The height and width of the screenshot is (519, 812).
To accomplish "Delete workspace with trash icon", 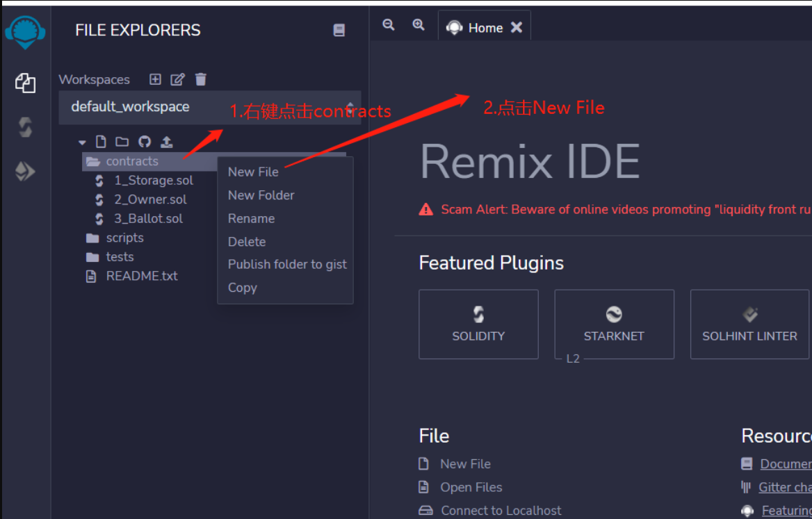I will point(200,79).
